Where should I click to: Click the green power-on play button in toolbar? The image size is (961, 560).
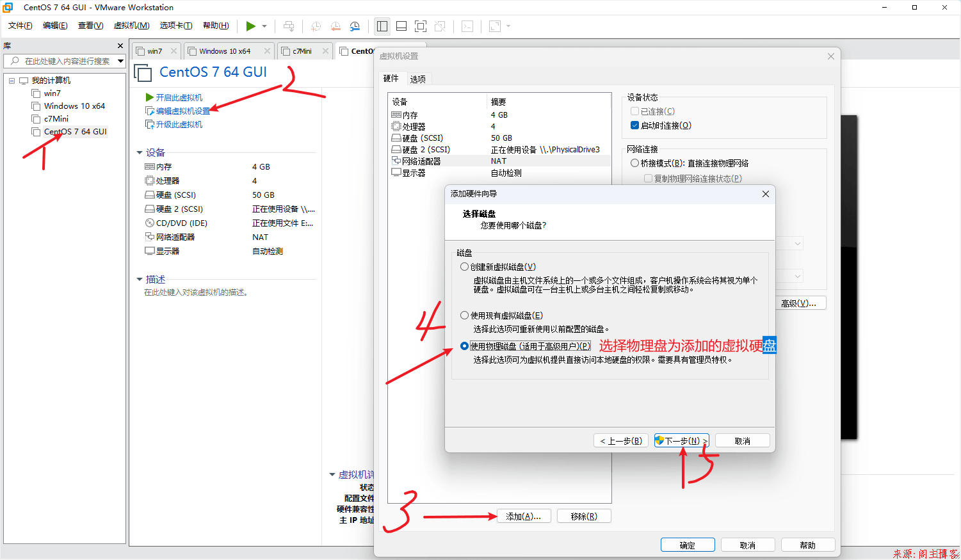click(251, 26)
